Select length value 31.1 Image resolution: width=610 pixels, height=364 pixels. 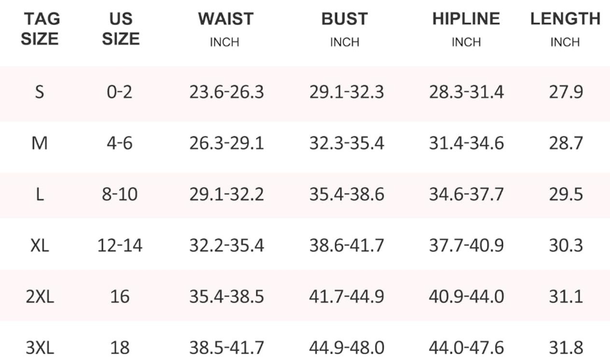point(566,297)
